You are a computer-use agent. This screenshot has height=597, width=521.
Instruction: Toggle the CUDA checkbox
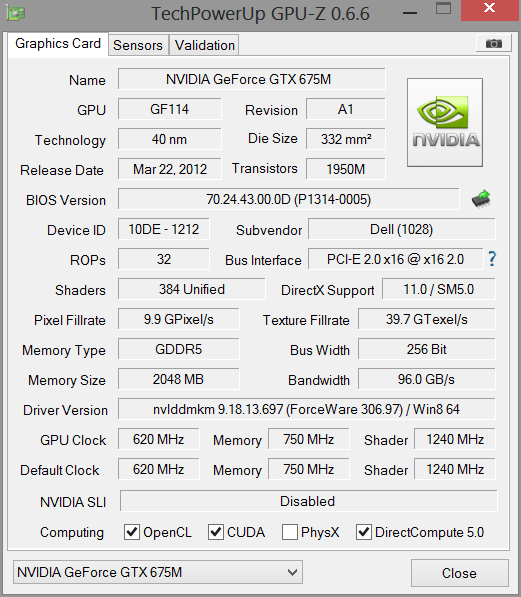(216, 532)
